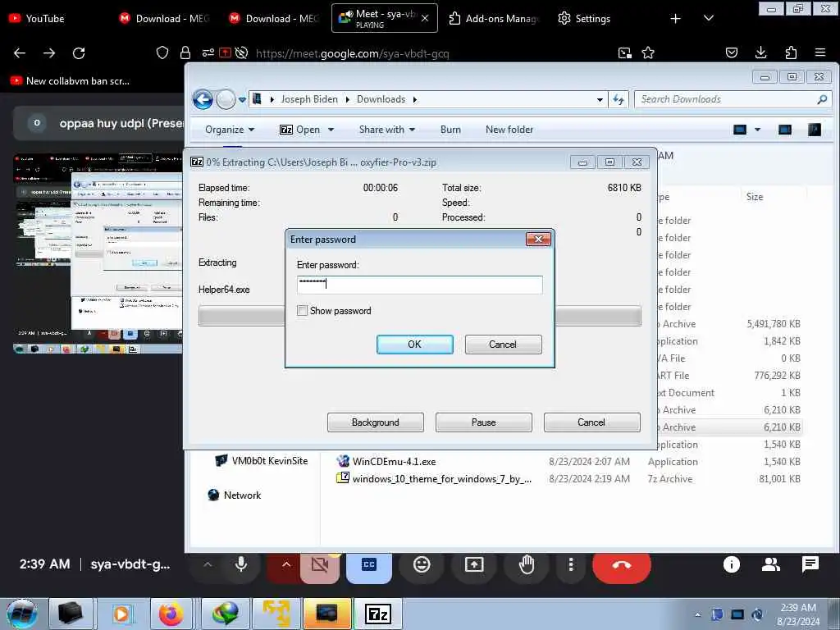Toggle captions in Meet
This screenshot has width=840, height=630.
tap(369, 565)
